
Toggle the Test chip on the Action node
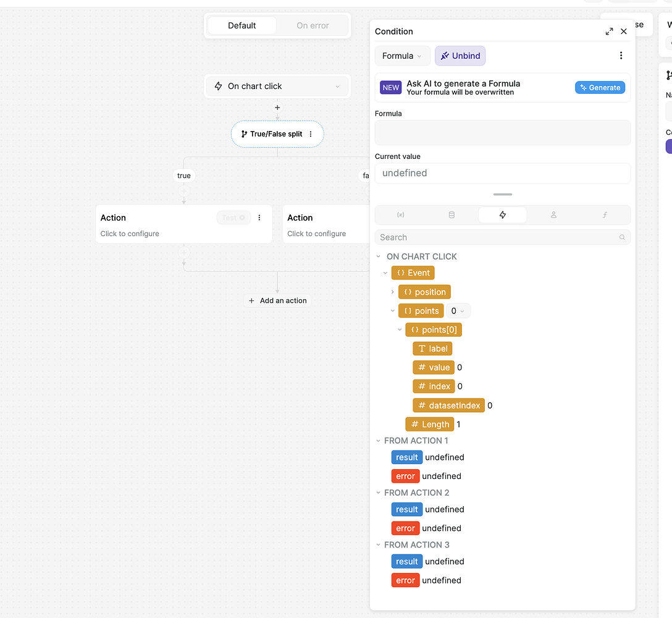[233, 218]
